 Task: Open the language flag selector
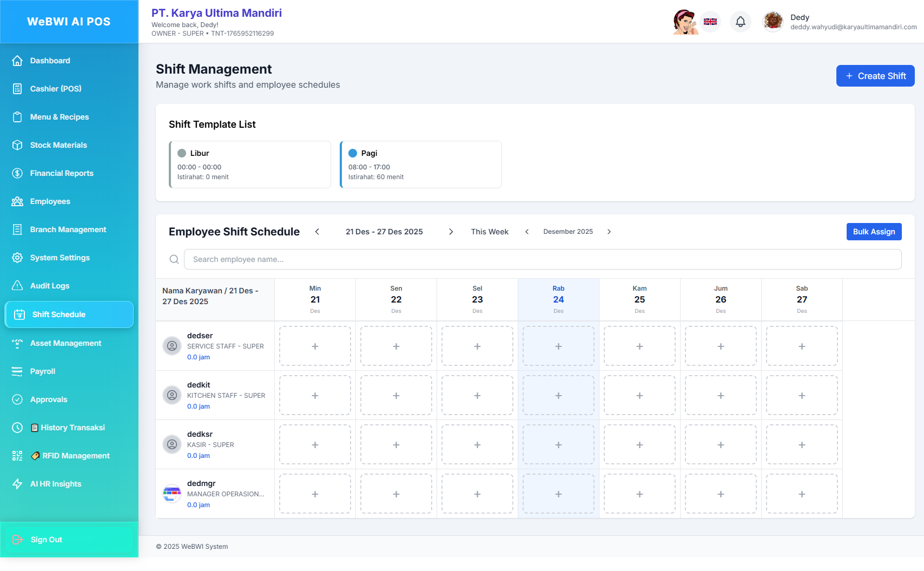(710, 22)
